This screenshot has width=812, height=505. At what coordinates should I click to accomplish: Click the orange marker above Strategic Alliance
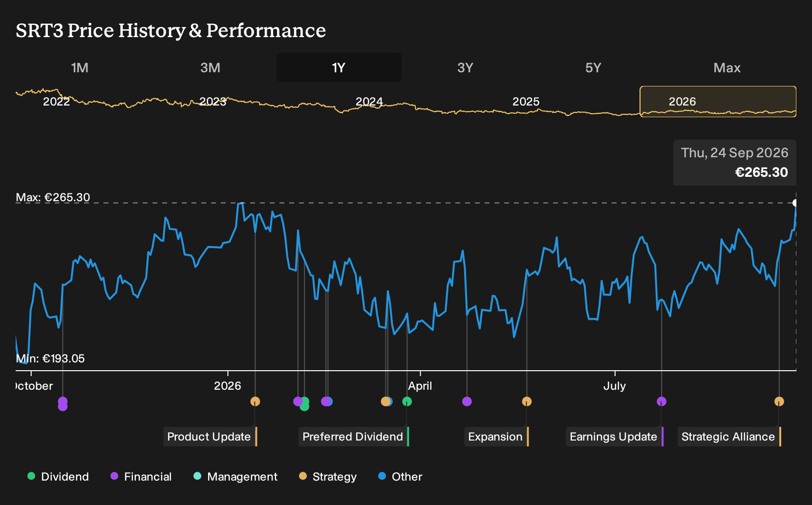[779, 401]
